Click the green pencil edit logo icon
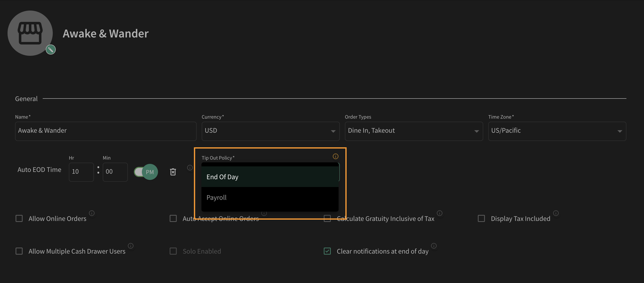 pos(51,50)
